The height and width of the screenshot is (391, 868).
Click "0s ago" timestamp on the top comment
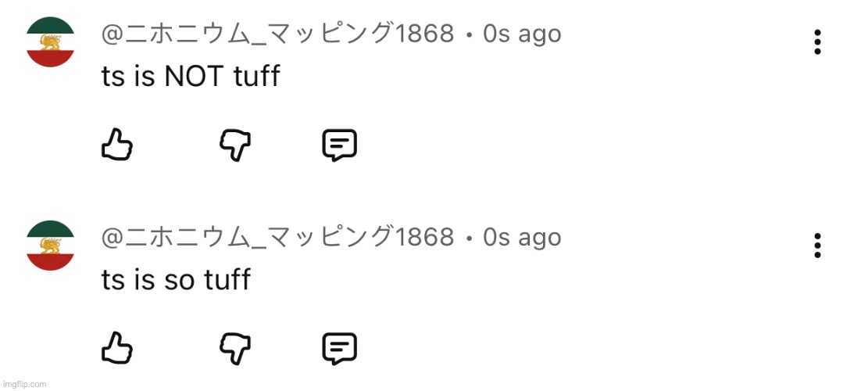tap(522, 34)
